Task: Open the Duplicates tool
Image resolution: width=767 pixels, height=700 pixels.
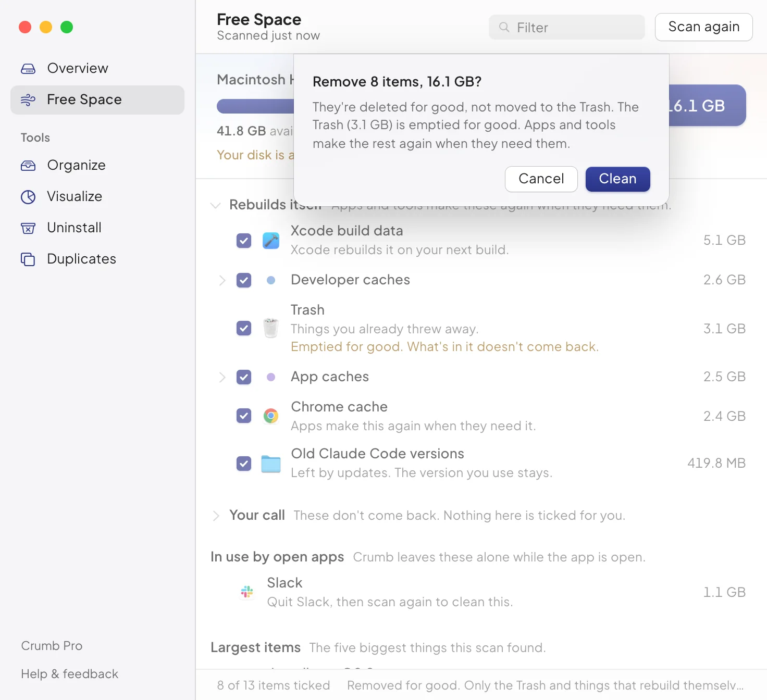Action: [x=97, y=259]
